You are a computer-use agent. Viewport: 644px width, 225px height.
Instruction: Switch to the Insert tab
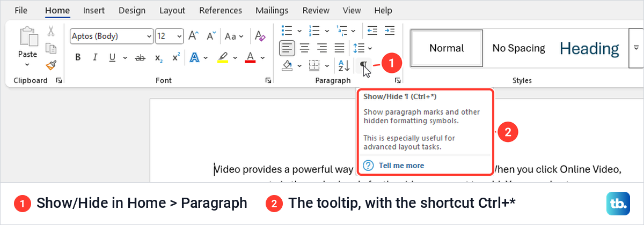(94, 10)
